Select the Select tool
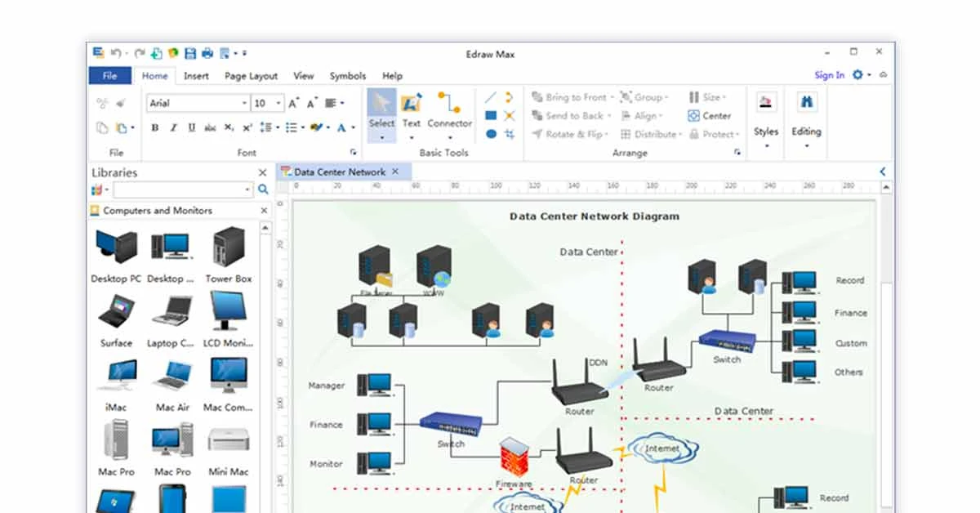The height and width of the screenshot is (513, 980). click(381, 105)
